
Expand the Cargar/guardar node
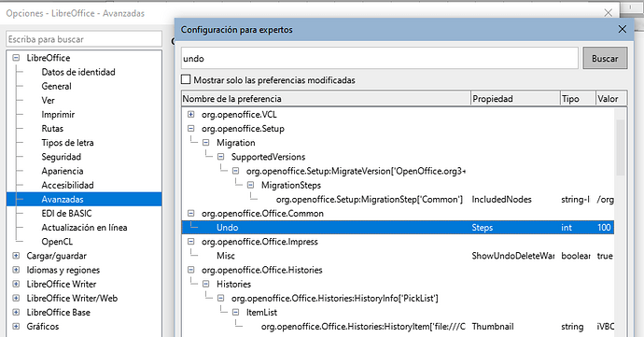[16, 256]
